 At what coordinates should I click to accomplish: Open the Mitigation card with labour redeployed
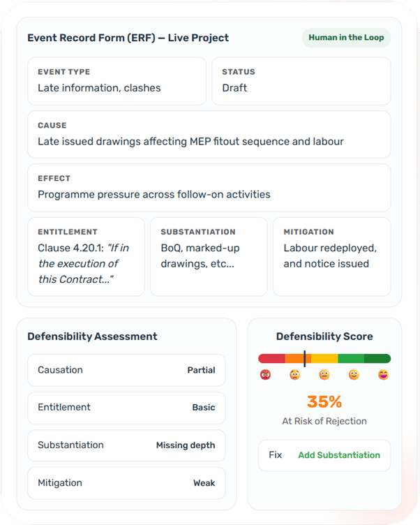(331, 256)
